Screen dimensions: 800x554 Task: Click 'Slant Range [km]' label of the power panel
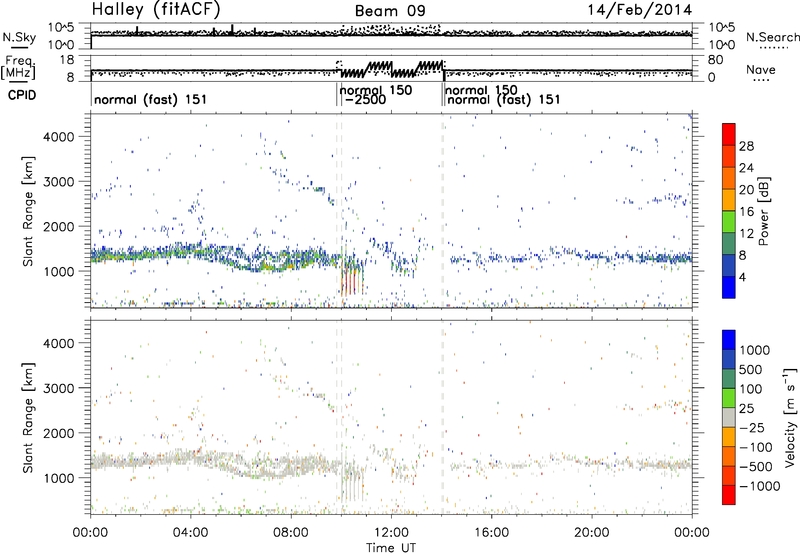coord(28,211)
